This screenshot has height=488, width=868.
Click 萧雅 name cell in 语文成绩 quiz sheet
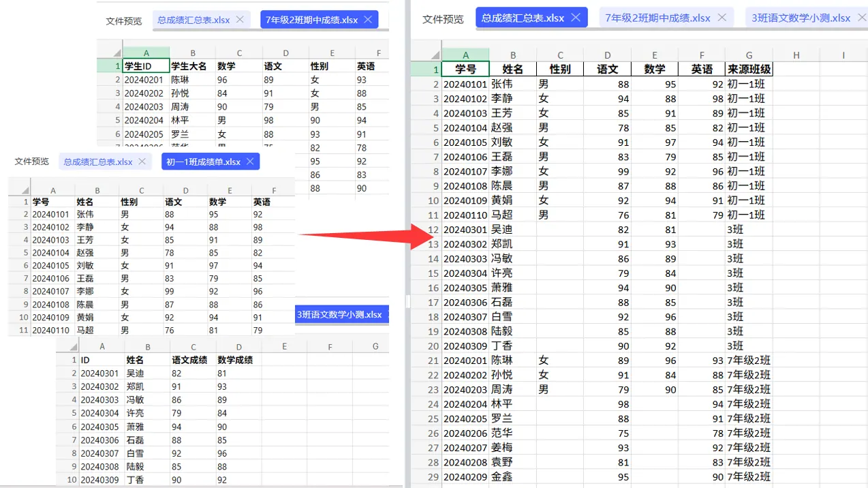click(x=147, y=427)
